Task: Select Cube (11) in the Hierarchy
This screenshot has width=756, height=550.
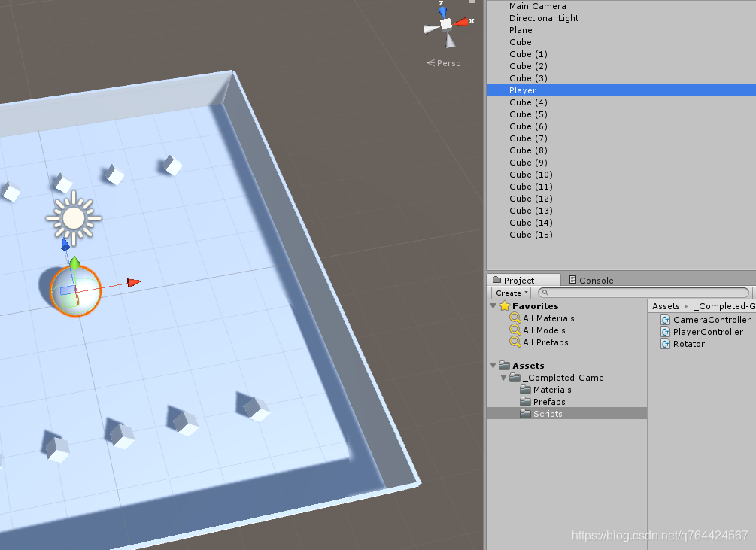Action: click(x=621, y=187)
